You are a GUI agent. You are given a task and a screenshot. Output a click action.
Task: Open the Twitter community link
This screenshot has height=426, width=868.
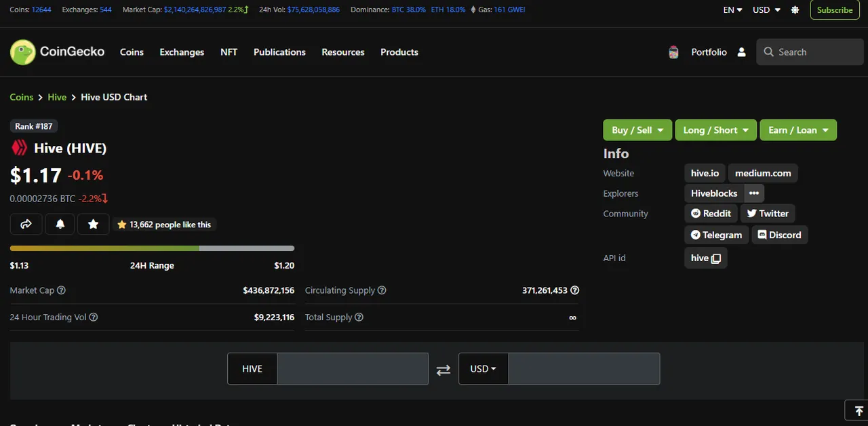tap(768, 214)
